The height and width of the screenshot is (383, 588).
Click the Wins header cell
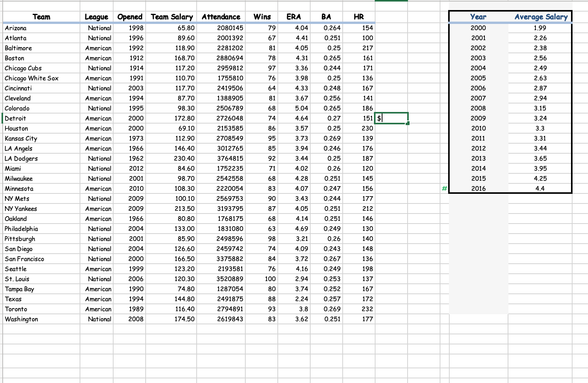pos(261,17)
